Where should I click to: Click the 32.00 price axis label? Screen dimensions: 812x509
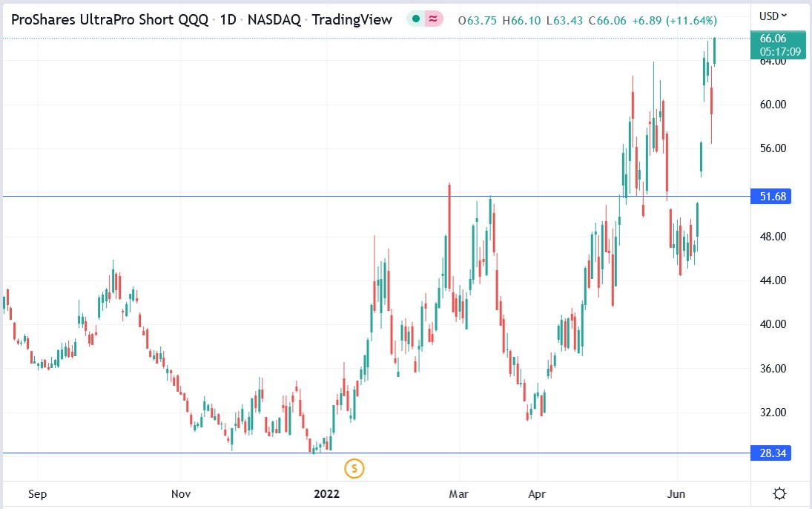coord(773,413)
